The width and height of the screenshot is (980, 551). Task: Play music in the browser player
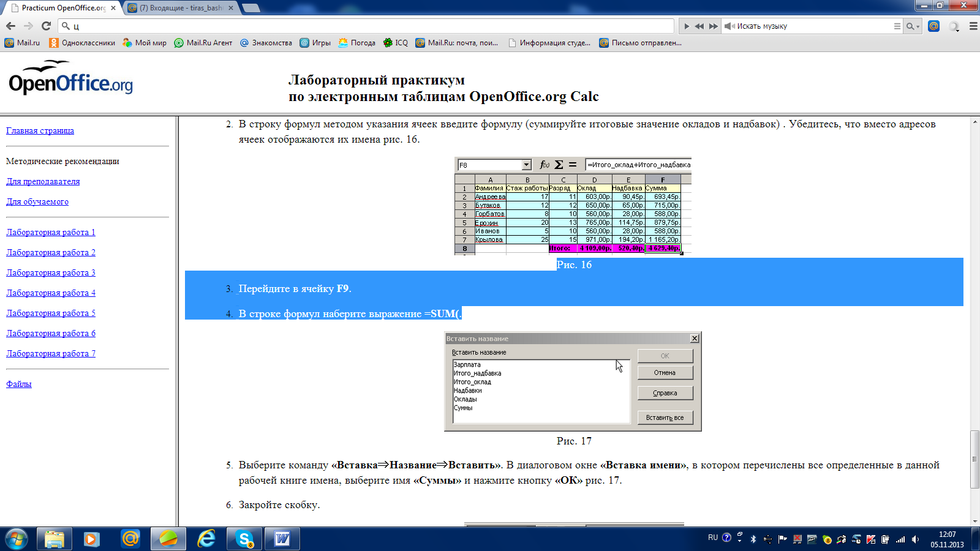coord(687,26)
